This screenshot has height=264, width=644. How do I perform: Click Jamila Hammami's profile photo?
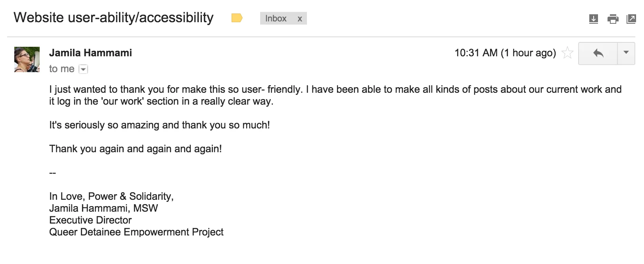coord(27,59)
